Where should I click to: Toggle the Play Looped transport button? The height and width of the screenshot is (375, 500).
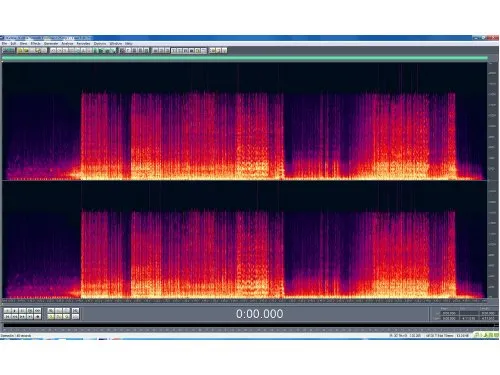coord(37,311)
